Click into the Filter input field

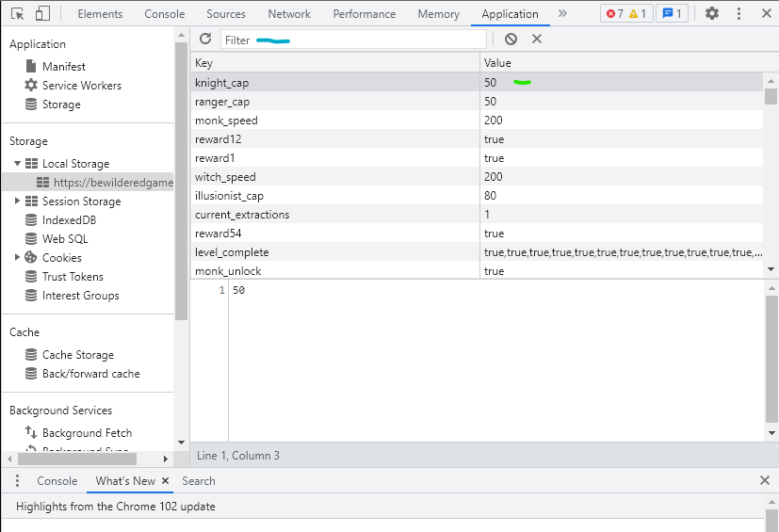353,40
